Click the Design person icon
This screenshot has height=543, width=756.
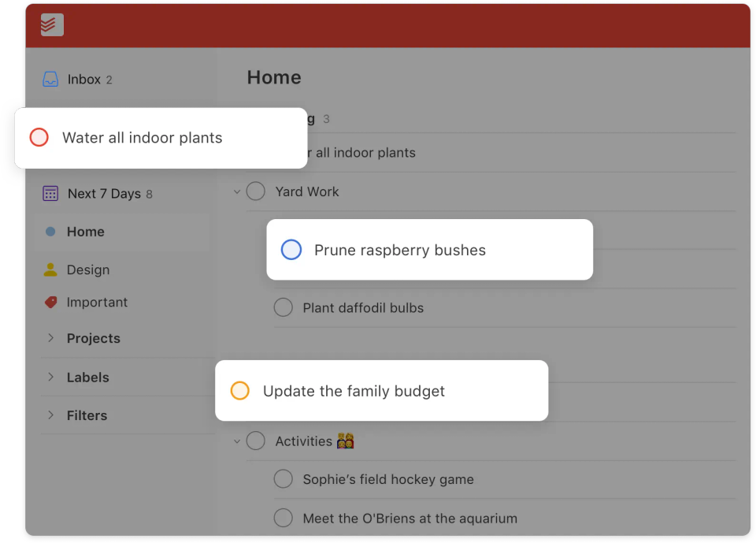pos(50,270)
